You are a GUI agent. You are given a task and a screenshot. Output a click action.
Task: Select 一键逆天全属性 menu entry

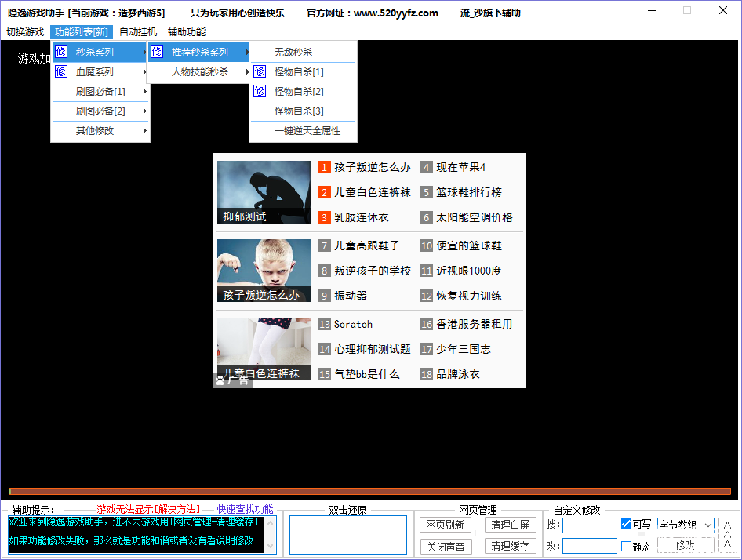(x=307, y=131)
